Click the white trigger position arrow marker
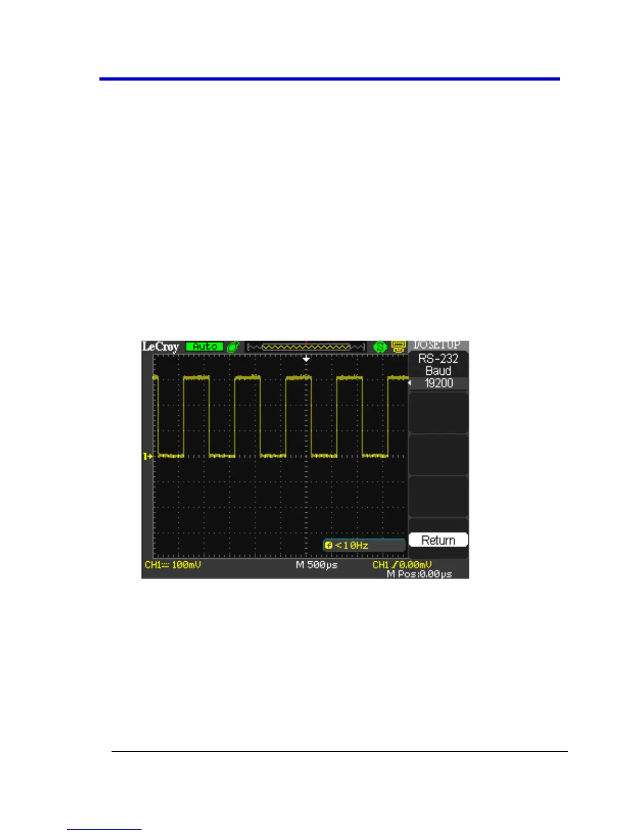Screen dimensions: 644x834 (306, 359)
